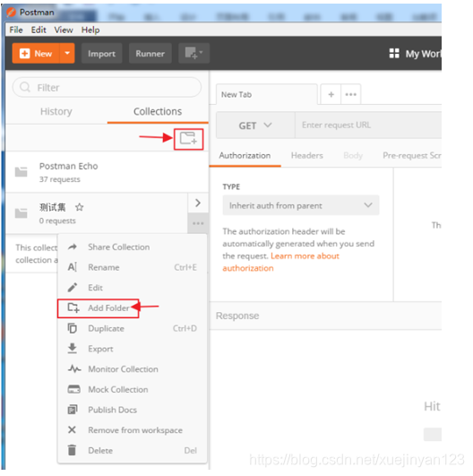Choose Monitor Collection from context menu
The width and height of the screenshot is (473, 476).
tap(133, 369)
